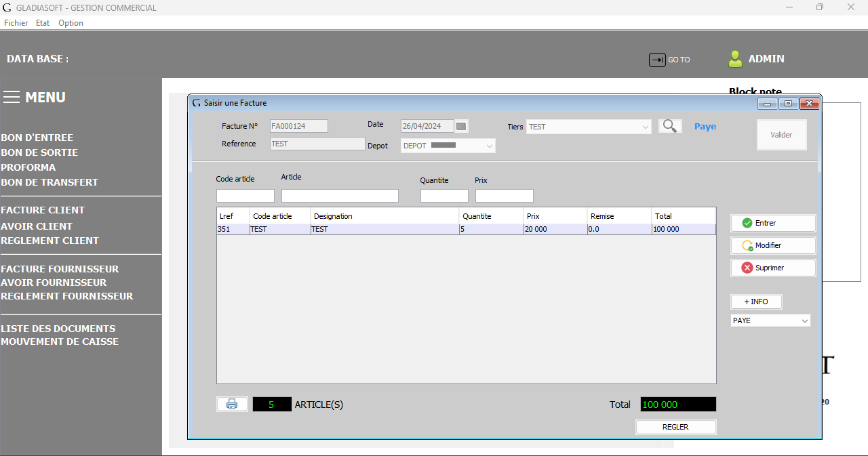Viewport: 868px width, 456px height.
Task: Click the calendar icon next to the Date field
Action: (x=461, y=126)
